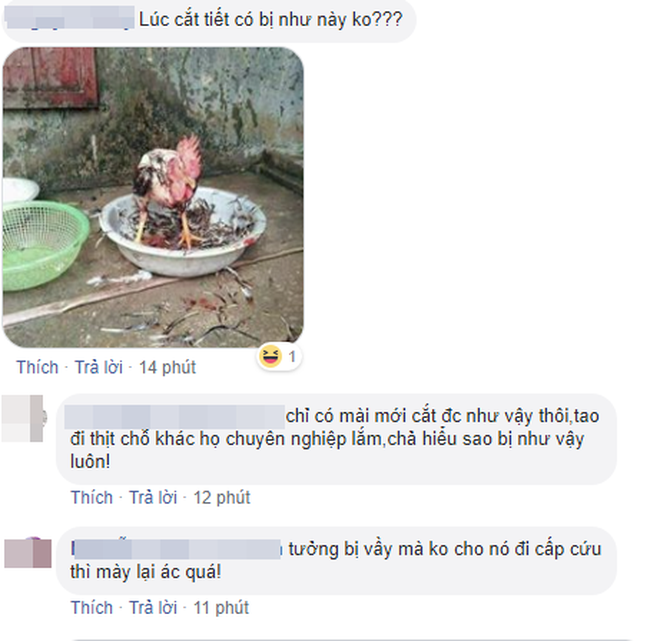Open the blurred author name of the top comment
Screen dimensions: 650x641
pos(69,18)
